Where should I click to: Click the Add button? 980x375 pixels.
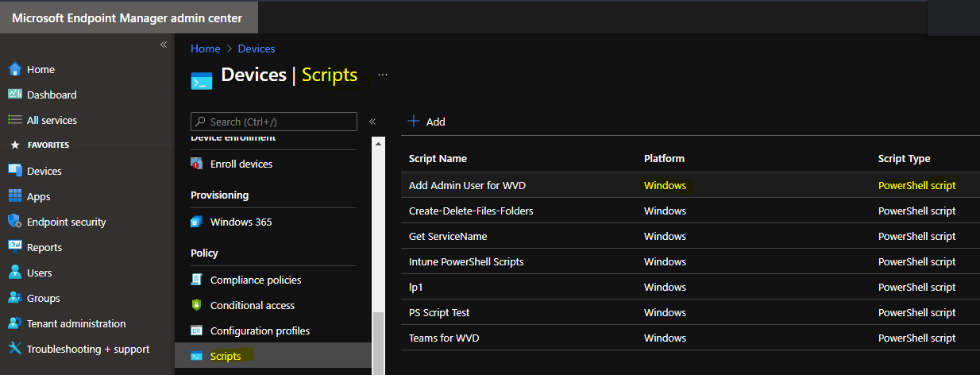(x=426, y=122)
